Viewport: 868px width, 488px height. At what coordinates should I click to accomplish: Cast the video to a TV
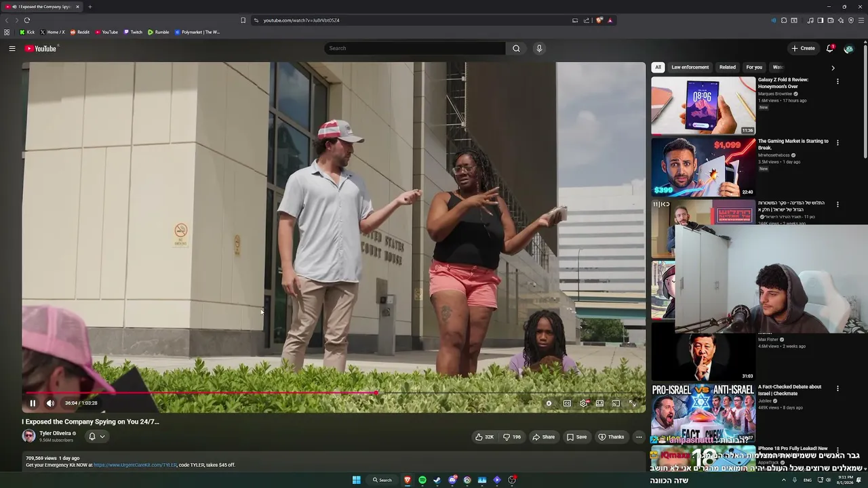click(616, 403)
